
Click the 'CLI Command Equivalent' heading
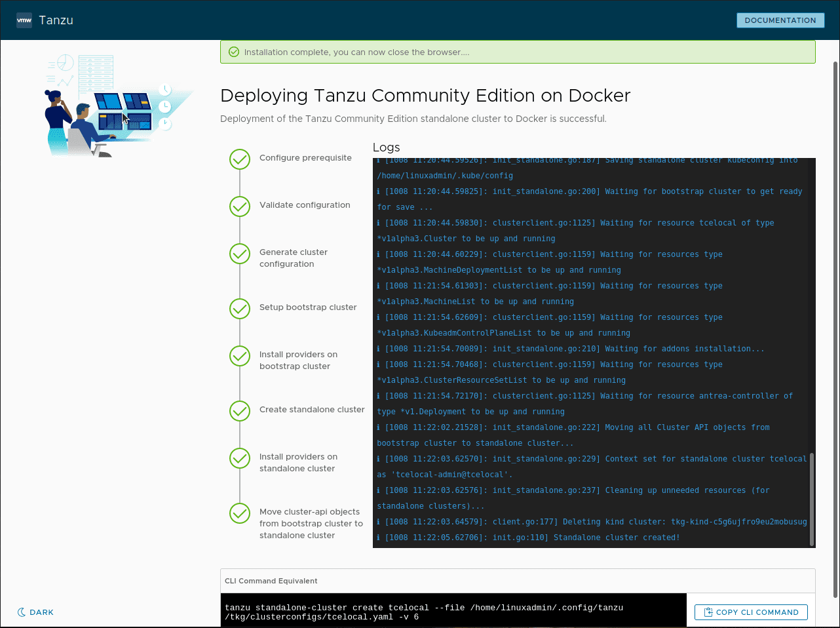point(271,581)
